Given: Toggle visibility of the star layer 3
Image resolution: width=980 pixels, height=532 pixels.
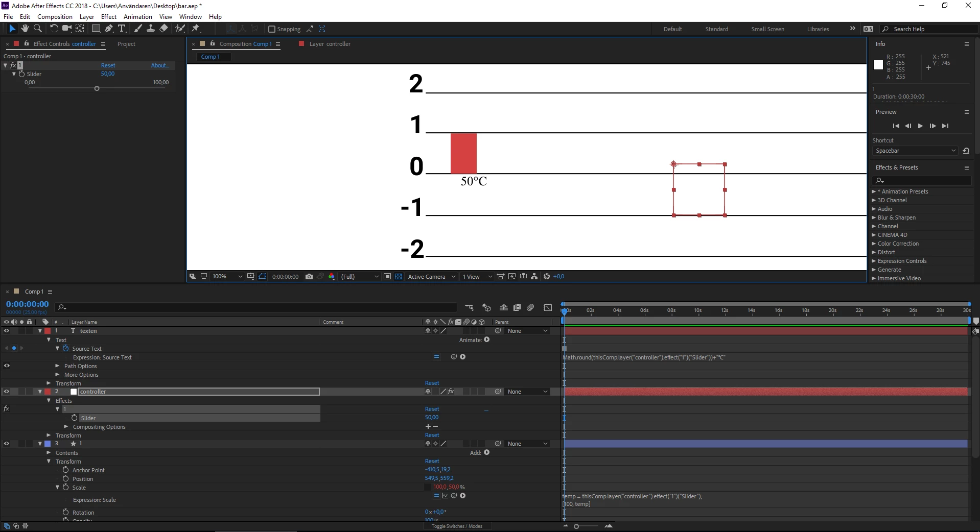Looking at the screenshot, I should point(7,444).
